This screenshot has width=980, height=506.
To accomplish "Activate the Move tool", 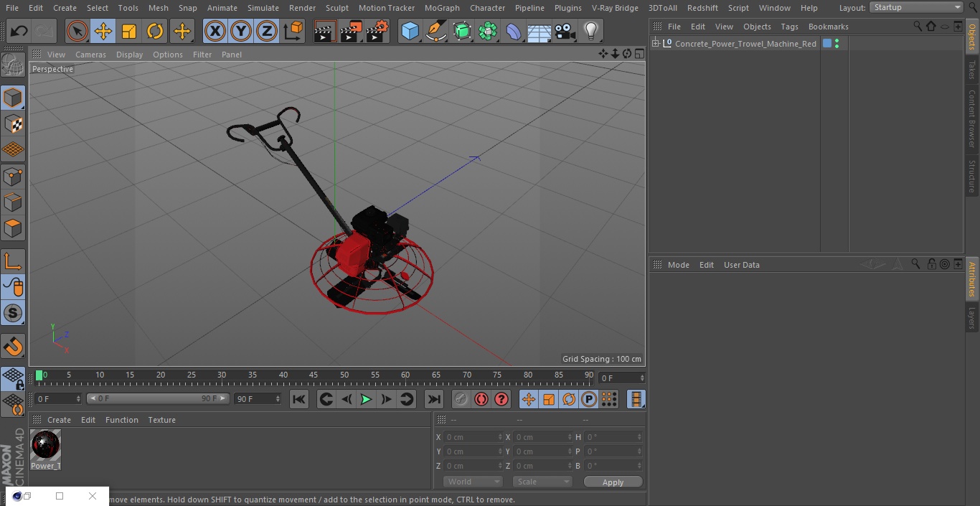I will point(103,31).
